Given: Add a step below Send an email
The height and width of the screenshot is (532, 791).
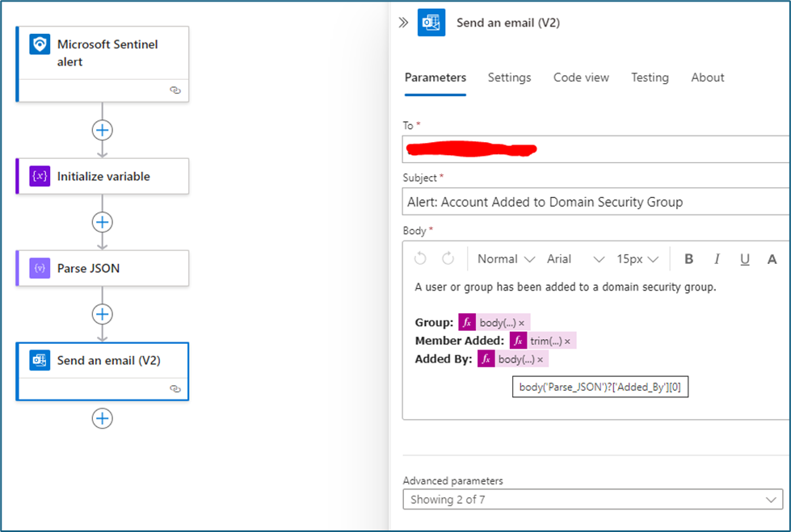Looking at the screenshot, I should pyautogui.click(x=103, y=418).
